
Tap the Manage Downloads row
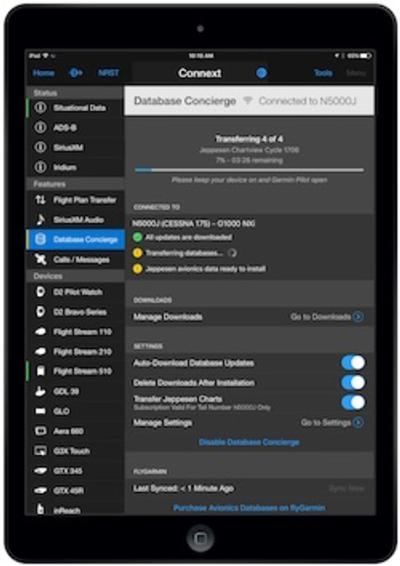[249, 317]
